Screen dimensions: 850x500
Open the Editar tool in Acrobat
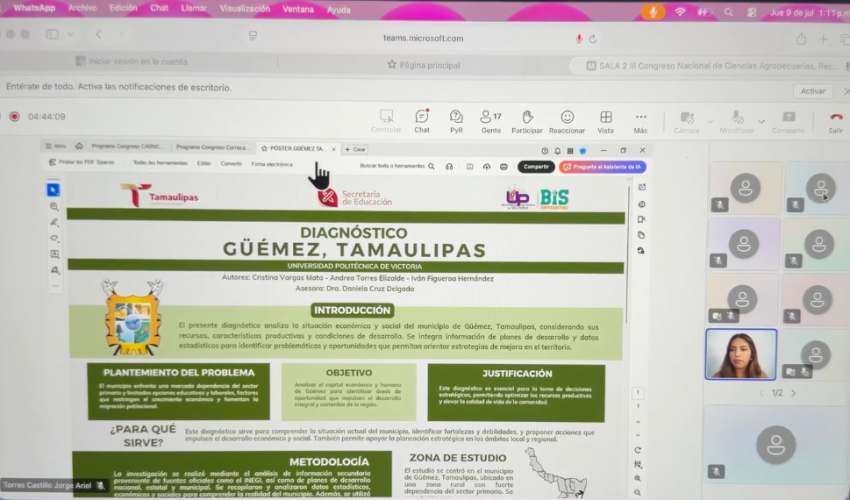204,163
